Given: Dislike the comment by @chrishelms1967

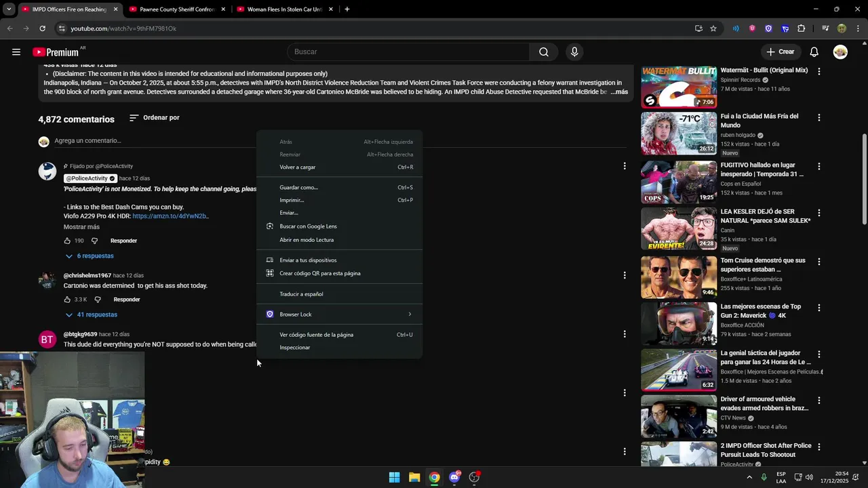Looking at the screenshot, I should [x=98, y=300].
